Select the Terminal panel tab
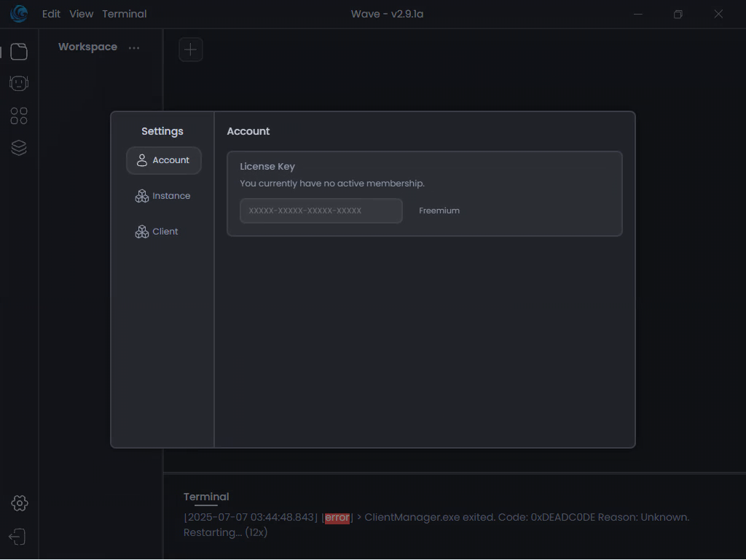The image size is (746, 560). pyautogui.click(x=206, y=497)
